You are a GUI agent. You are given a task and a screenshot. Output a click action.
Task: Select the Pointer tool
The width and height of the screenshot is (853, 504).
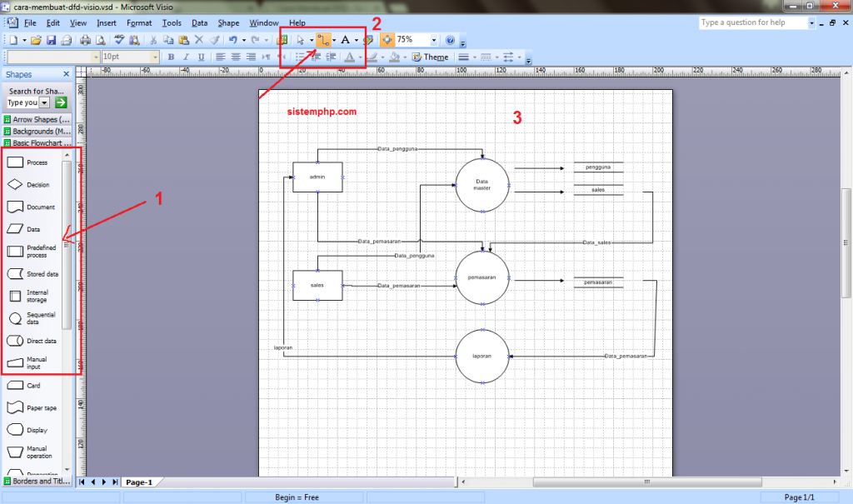click(x=301, y=39)
